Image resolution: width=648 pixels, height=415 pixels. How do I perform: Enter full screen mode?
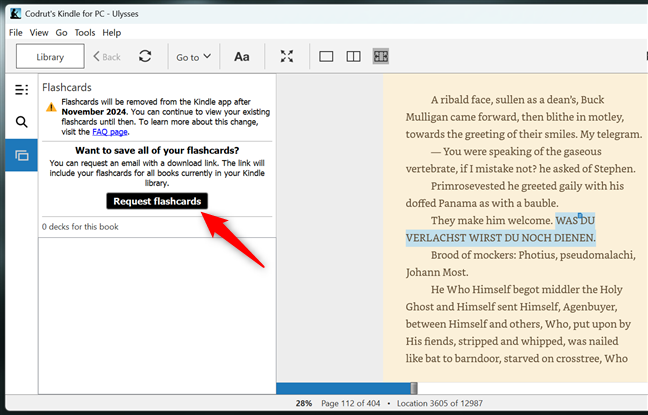click(287, 57)
